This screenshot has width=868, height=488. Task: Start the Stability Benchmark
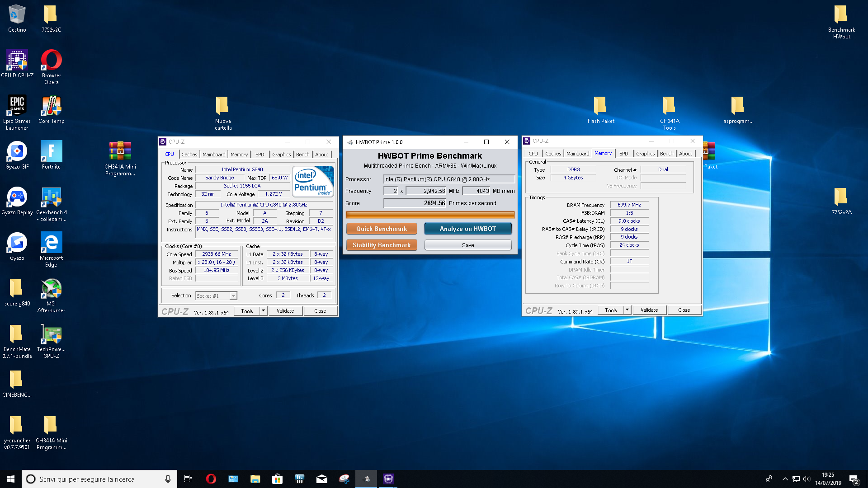(x=382, y=245)
